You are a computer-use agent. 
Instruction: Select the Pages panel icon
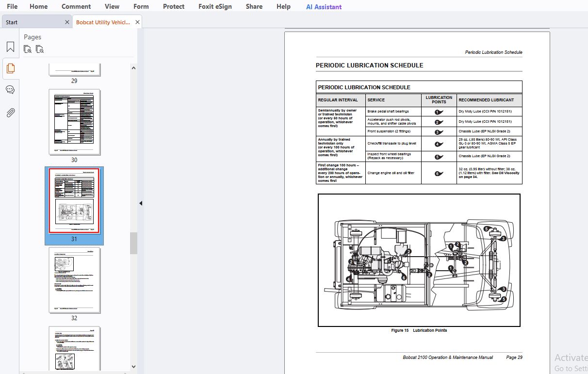(10, 68)
